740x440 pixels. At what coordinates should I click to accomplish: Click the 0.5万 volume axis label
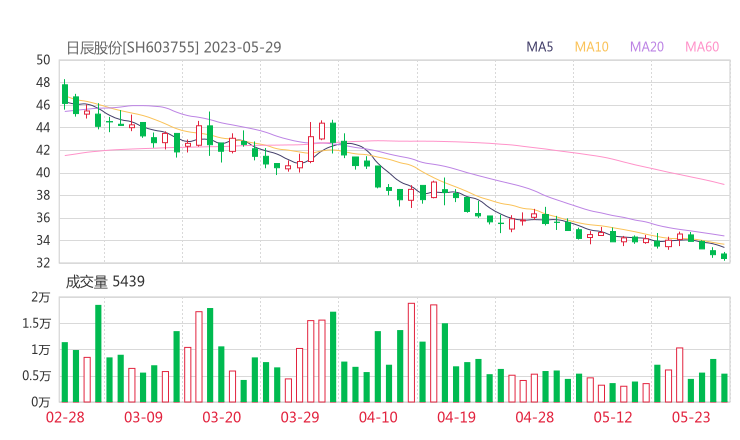coord(36,376)
